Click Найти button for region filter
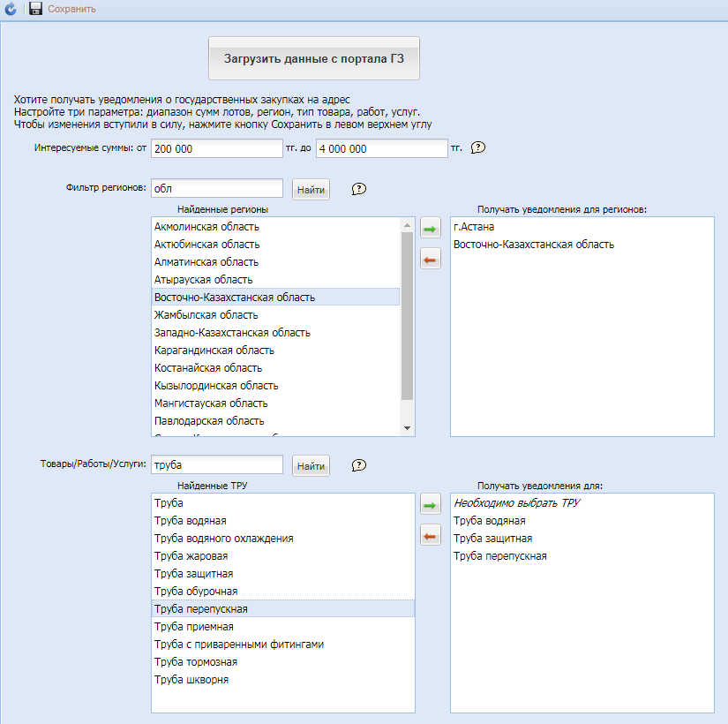Screen dimensions: 728x724 point(311,190)
